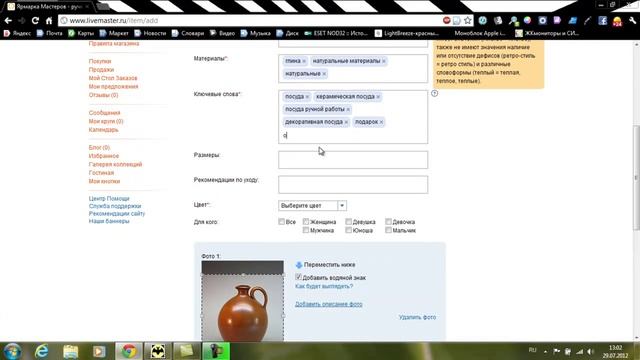
Task: Show hidden system tray icons arrow
Action: click(x=545, y=351)
